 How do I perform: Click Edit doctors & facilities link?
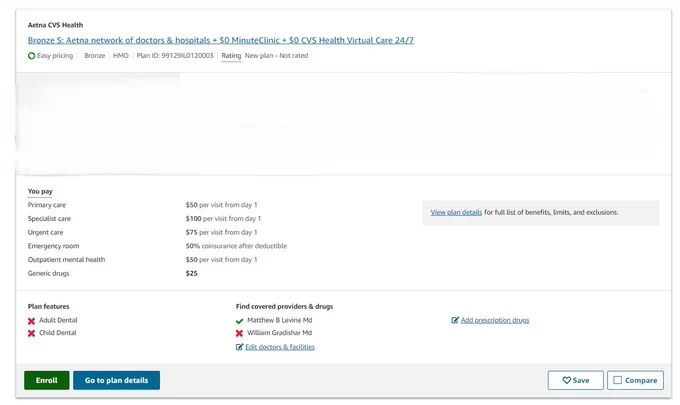pyautogui.click(x=280, y=347)
